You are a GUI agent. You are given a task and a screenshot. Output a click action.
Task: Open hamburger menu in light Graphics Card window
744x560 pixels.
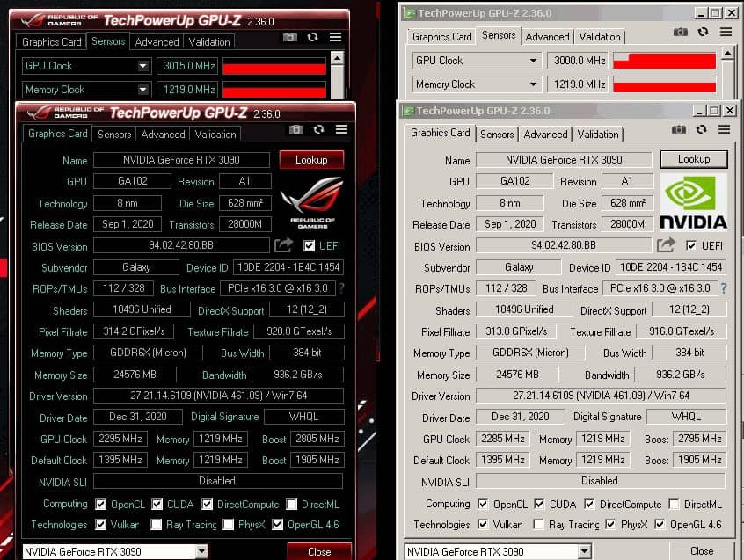coord(724,129)
